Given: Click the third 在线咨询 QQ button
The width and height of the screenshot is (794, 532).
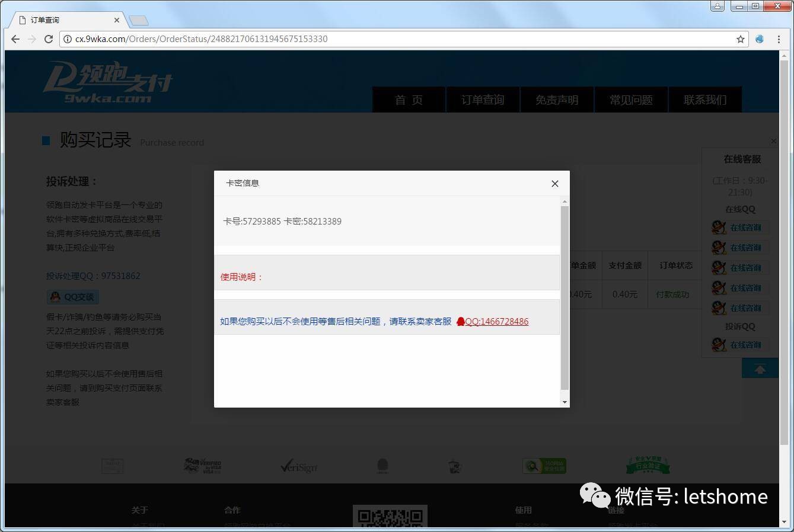Looking at the screenshot, I should 739,268.
